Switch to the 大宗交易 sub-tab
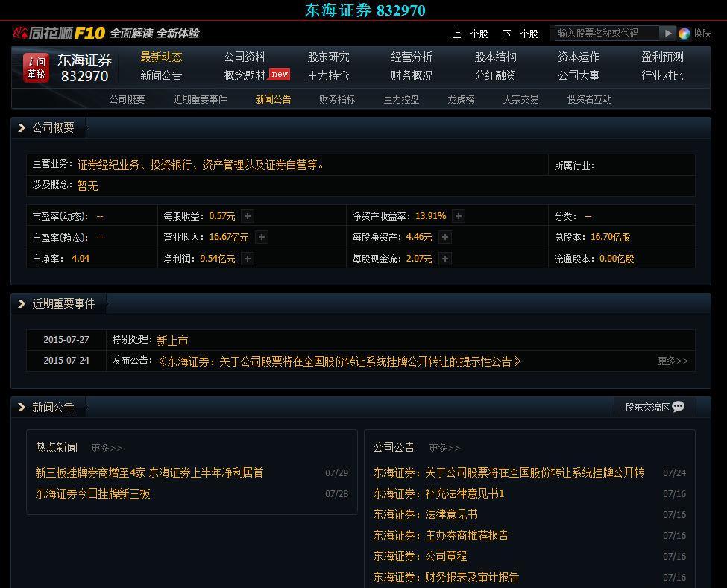The image size is (727, 588). tap(520, 99)
